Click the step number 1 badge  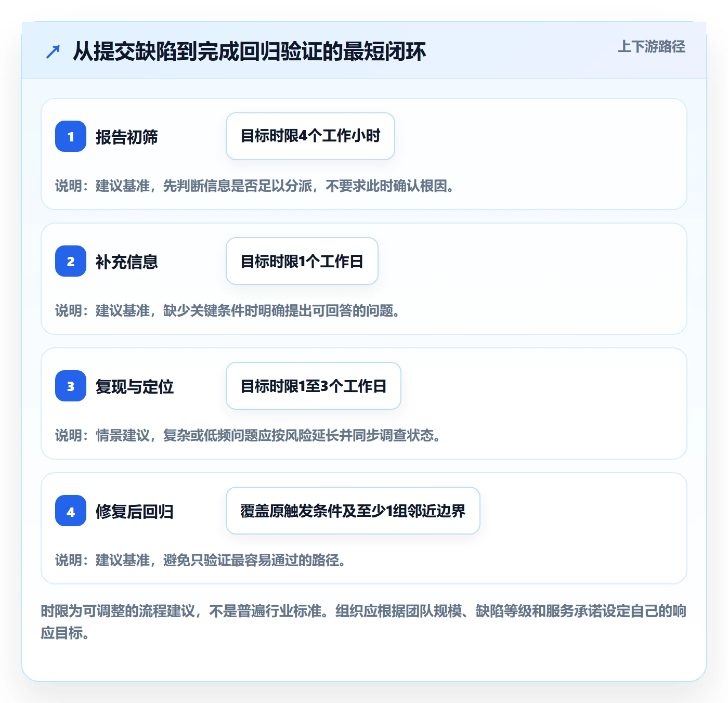click(71, 136)
